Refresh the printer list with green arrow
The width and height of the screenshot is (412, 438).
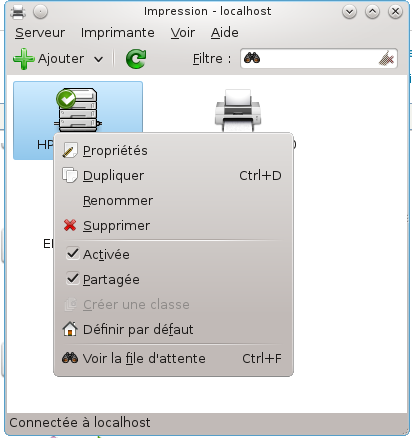(136, 59)
